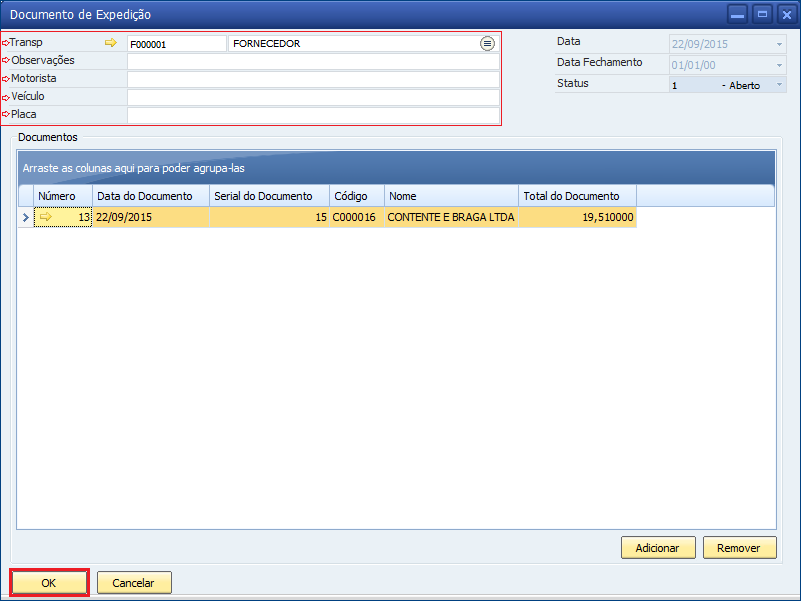
Task: Select the CONTENTE E BRAGA LTDA cell
Action: pos(451,217)
